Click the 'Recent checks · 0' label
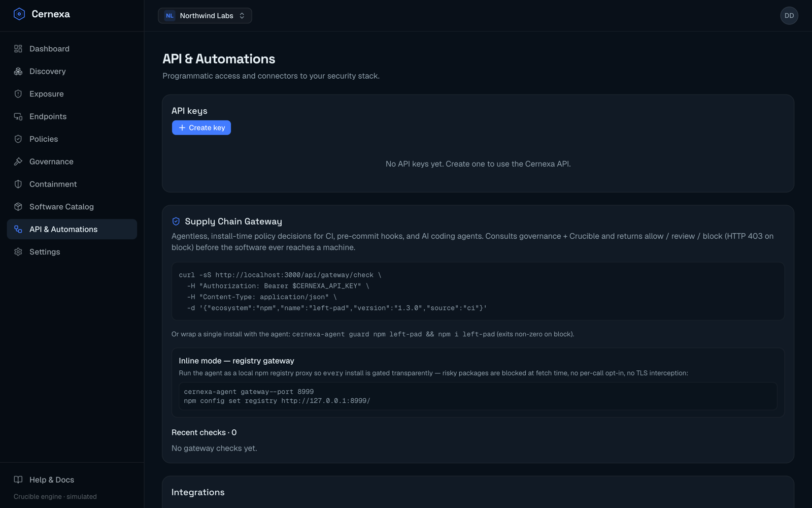Screen dimensions: 812x508 [204, 432]
